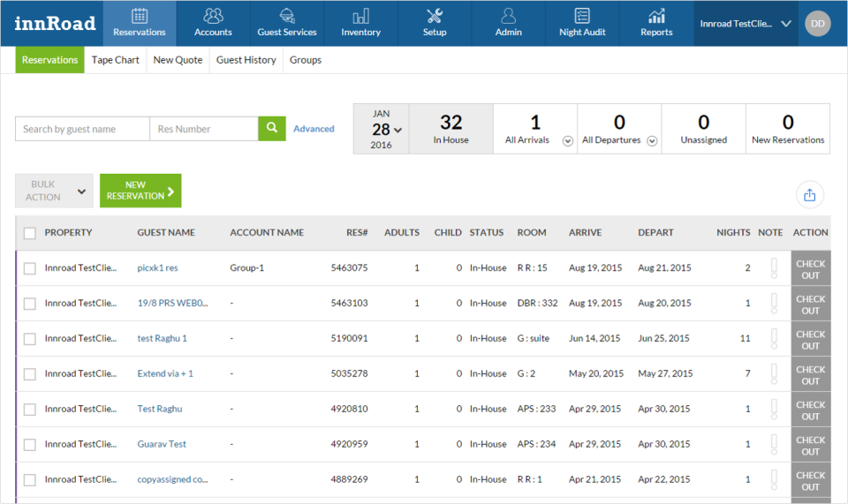This screenshot has height=504, width=848.
Task: Open the Jan 28 2016 date picker
Action: 382,129
